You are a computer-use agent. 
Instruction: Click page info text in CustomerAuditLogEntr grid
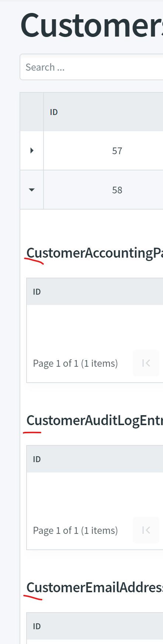tap(75, 531)
